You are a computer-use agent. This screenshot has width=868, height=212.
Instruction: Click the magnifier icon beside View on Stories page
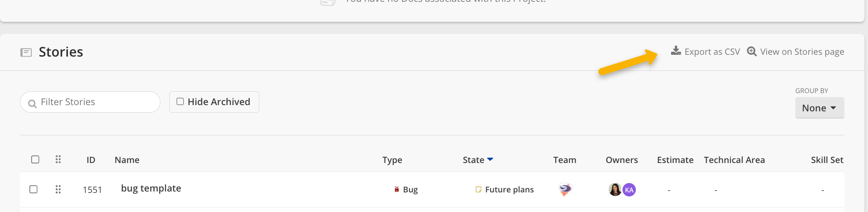pos(752,51)
